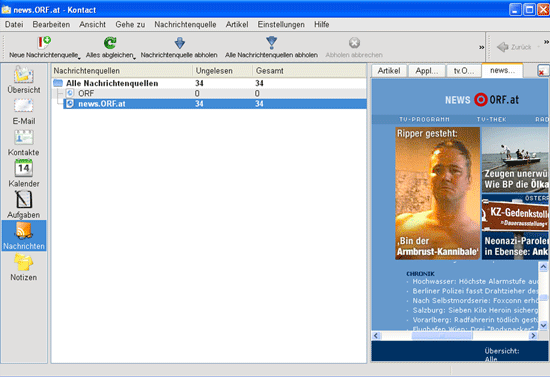Open the Bearbeiten menu

(x=51, y=25)
